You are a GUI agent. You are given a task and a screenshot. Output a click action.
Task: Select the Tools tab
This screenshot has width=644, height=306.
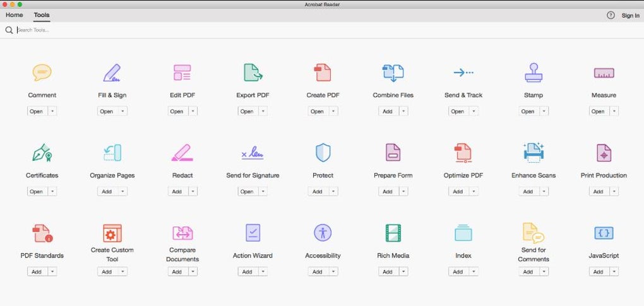42,15
